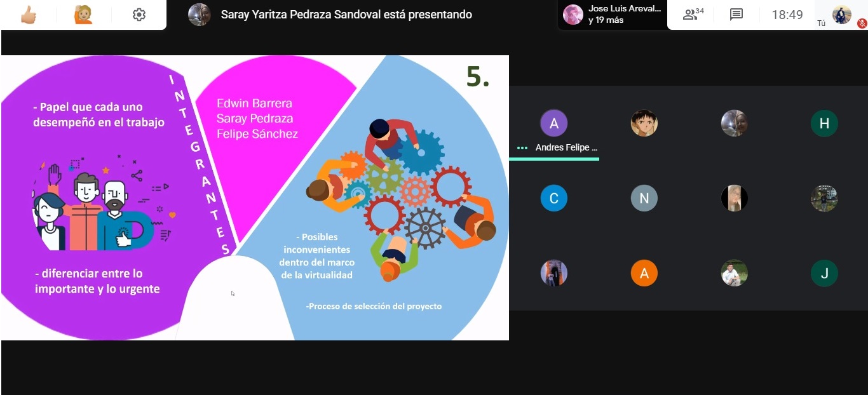Select the Andres Felipe participant tile
Viewport: 868px width, 395px height.
point(554,131)
